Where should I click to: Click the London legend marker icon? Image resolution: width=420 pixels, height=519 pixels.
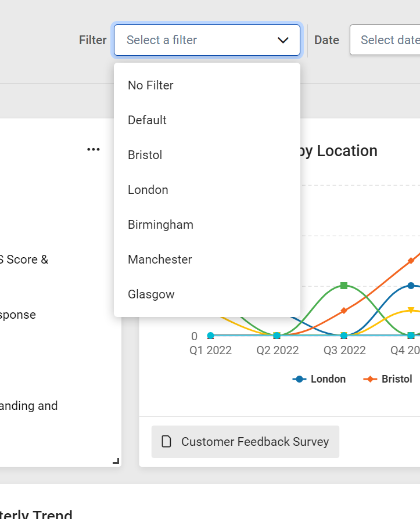click(x=299, y=379)
